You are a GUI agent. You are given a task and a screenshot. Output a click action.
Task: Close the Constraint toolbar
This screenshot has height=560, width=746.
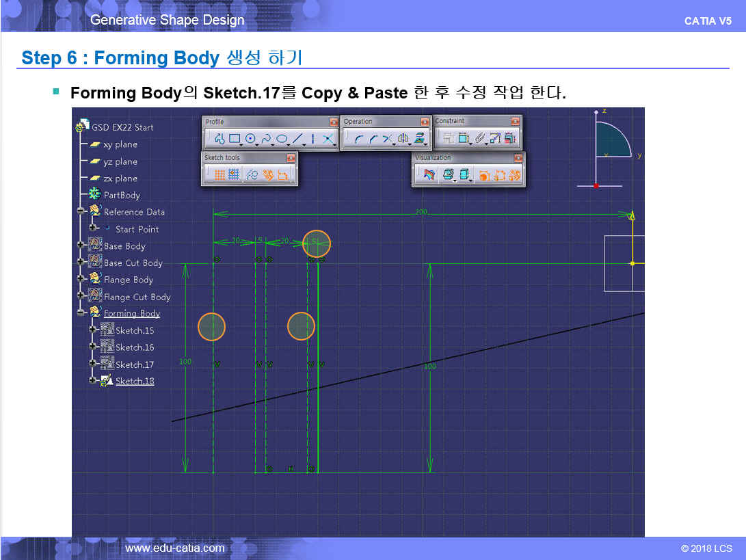tap(515, 122)
